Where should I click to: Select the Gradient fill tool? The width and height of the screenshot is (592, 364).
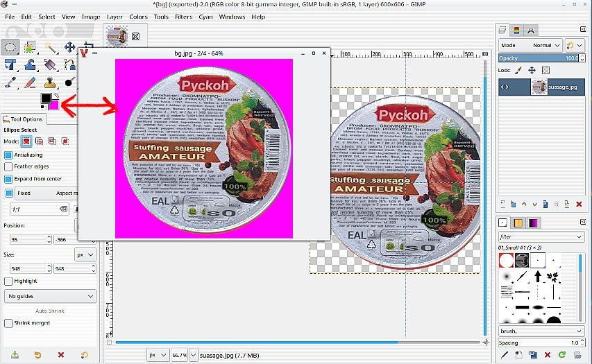tap(50, 65)
